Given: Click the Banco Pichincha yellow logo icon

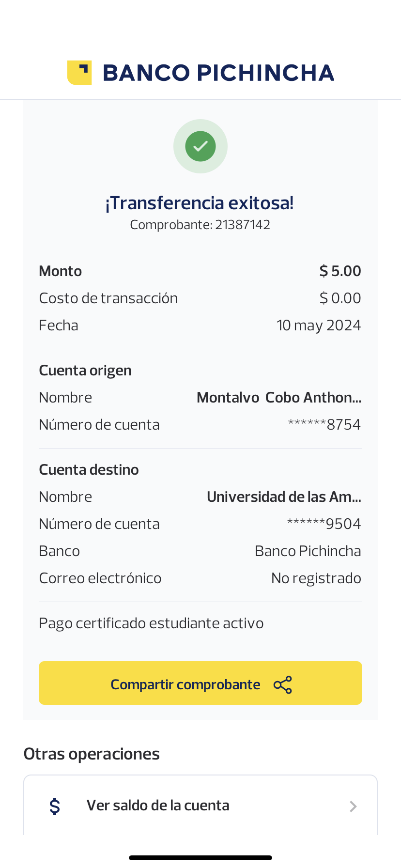Looking at the screenshot, I should pos(79,73).
